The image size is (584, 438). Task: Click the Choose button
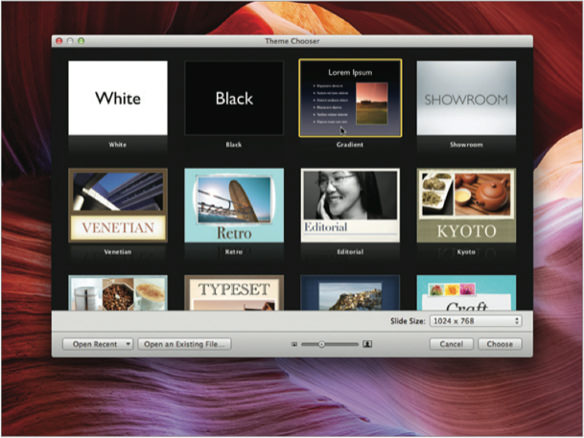(500, 344)
